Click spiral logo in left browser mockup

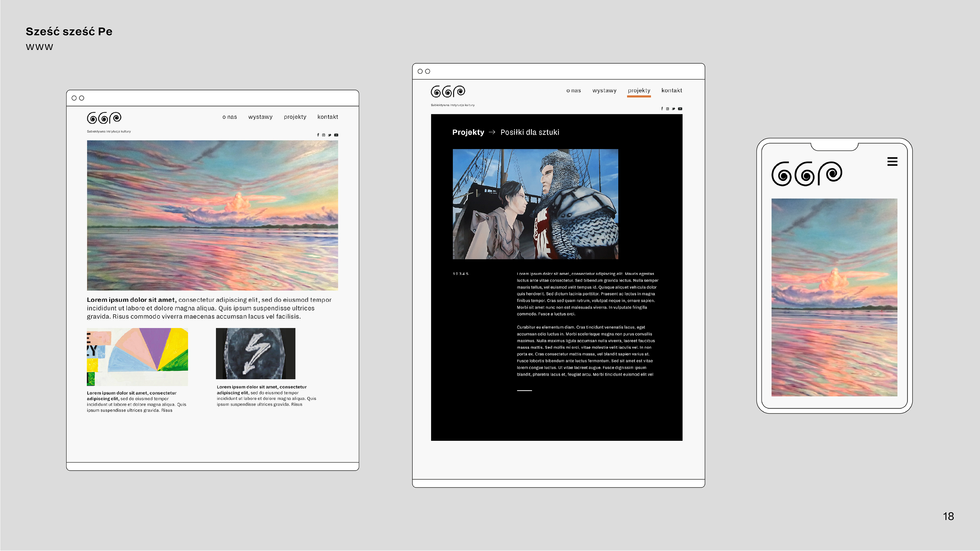point(104,118)
